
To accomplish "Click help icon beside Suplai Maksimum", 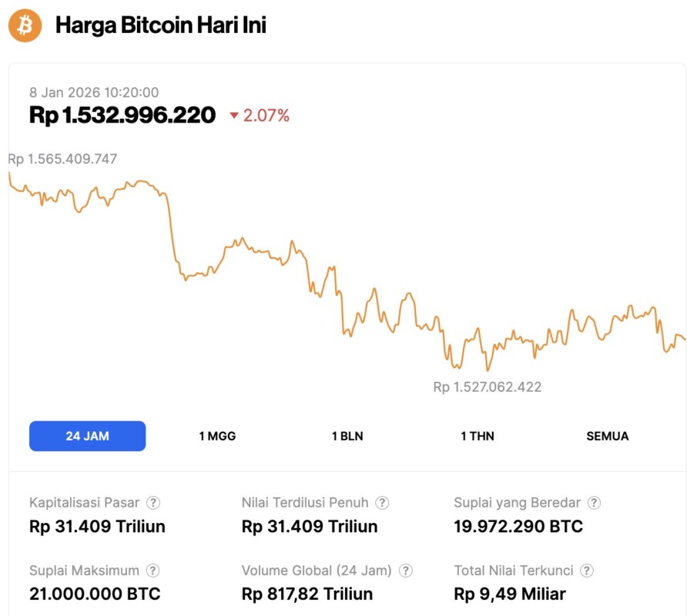I will pos(153,571).
